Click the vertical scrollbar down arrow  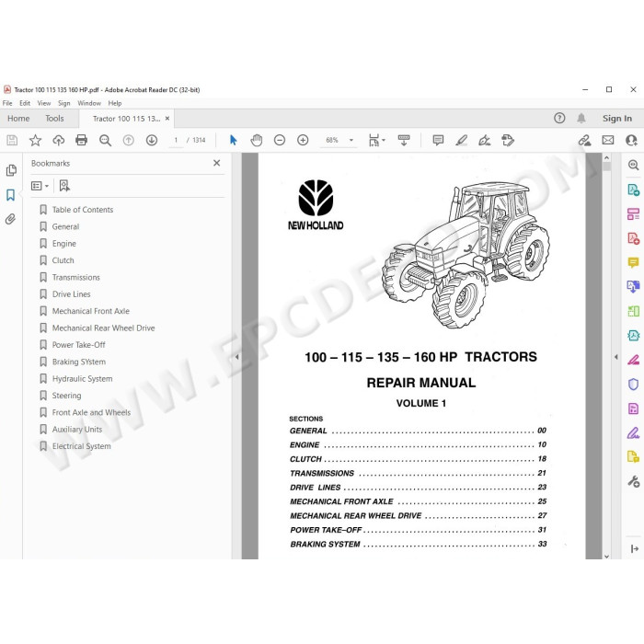[x=606, y=556]
